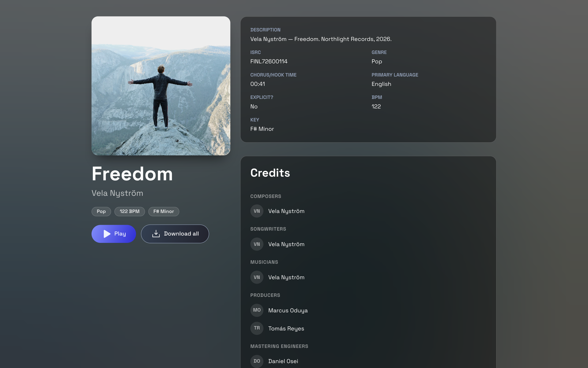Open Vela Nyström under Composers
Screen dimensions: 588x368
(x=286, y=211)
